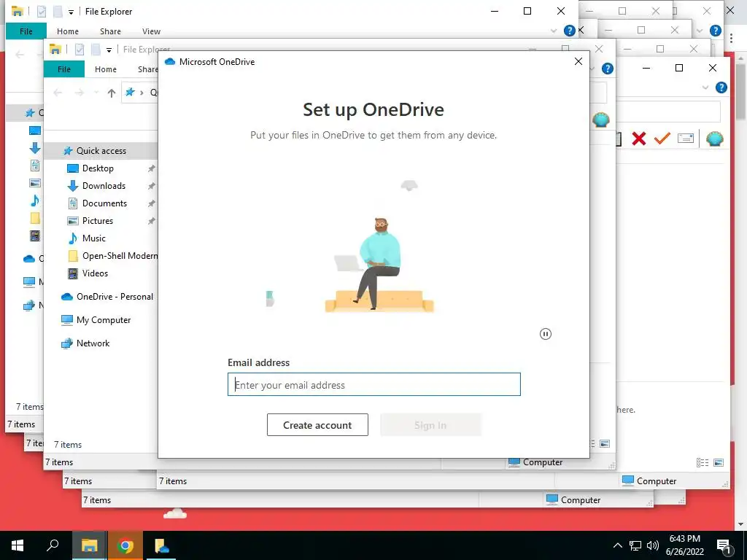747x560 pixels.
Task: Select Downloads in the navigation pane
Action: point(104,186)
